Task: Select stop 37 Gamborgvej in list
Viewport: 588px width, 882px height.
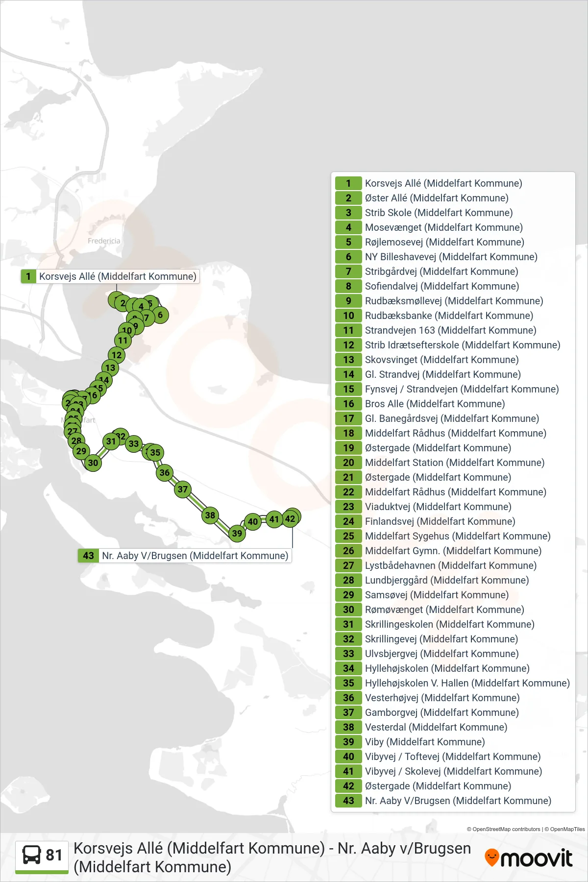Action: (453, 712)
